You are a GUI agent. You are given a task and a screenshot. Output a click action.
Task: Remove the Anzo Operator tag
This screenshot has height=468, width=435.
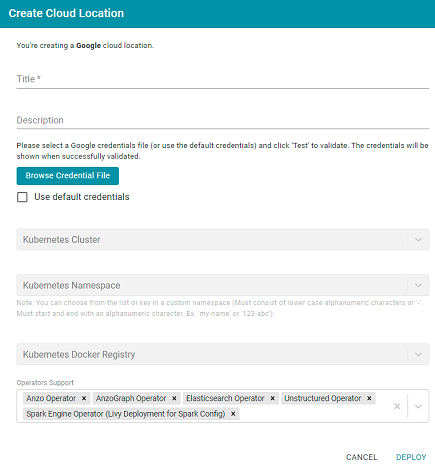point(84,398)
